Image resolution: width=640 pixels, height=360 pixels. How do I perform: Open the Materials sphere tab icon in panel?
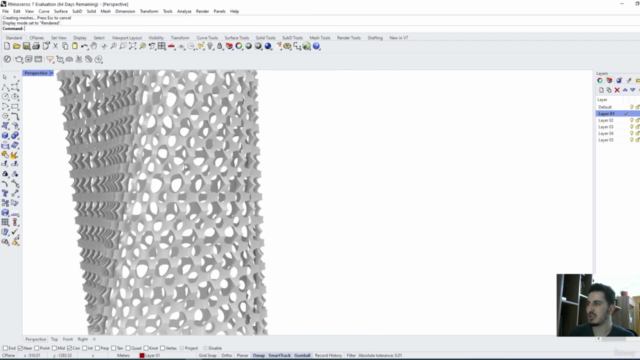coord(619,80)
